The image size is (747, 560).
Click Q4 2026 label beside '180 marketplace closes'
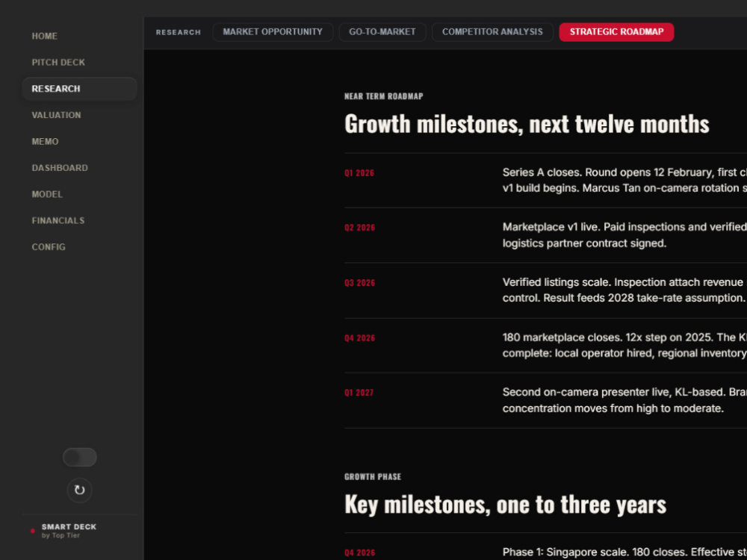pos(360,338)
